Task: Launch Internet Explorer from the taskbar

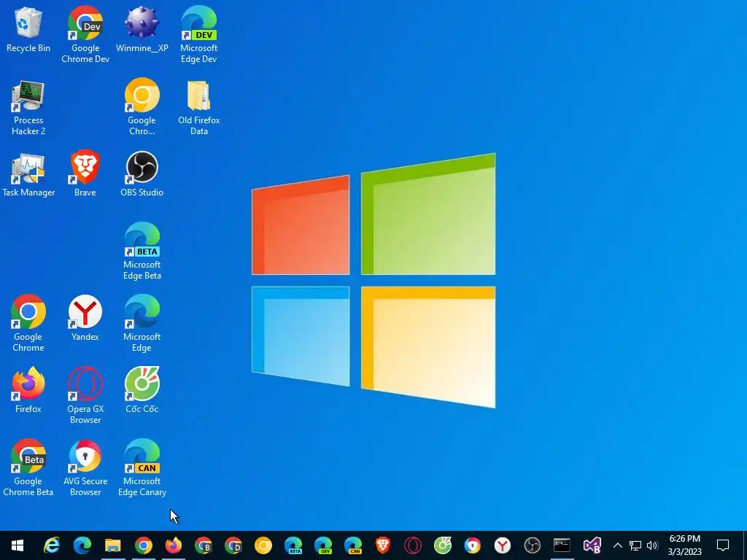Action: [x=52, y=545]
